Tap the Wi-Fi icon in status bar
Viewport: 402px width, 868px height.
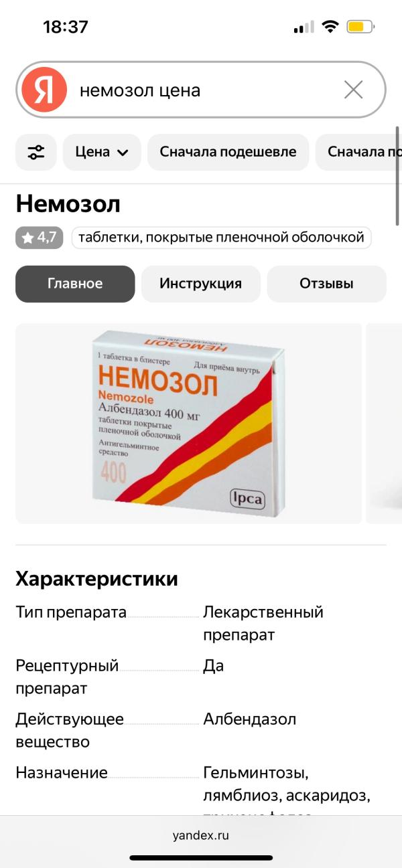point(330,27)
